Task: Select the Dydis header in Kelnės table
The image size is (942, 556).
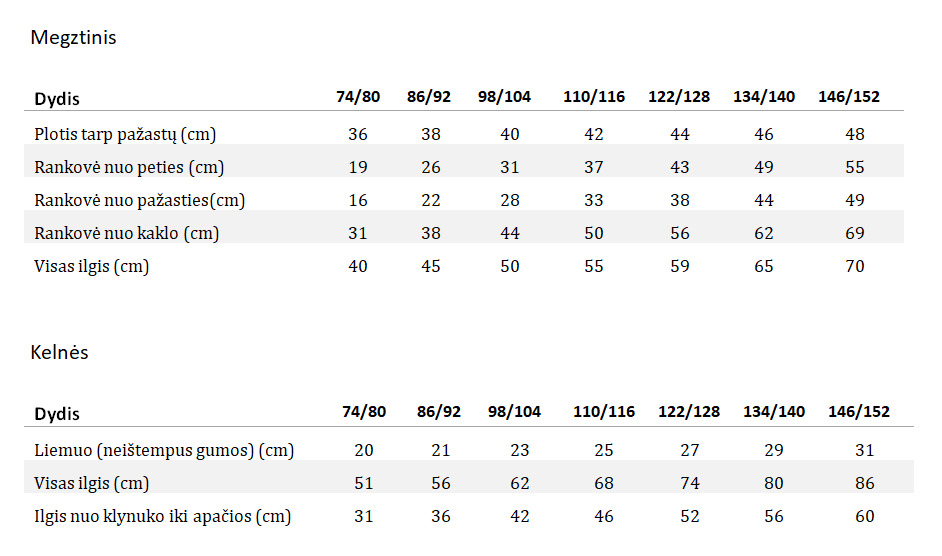Action: coord(57,414)
